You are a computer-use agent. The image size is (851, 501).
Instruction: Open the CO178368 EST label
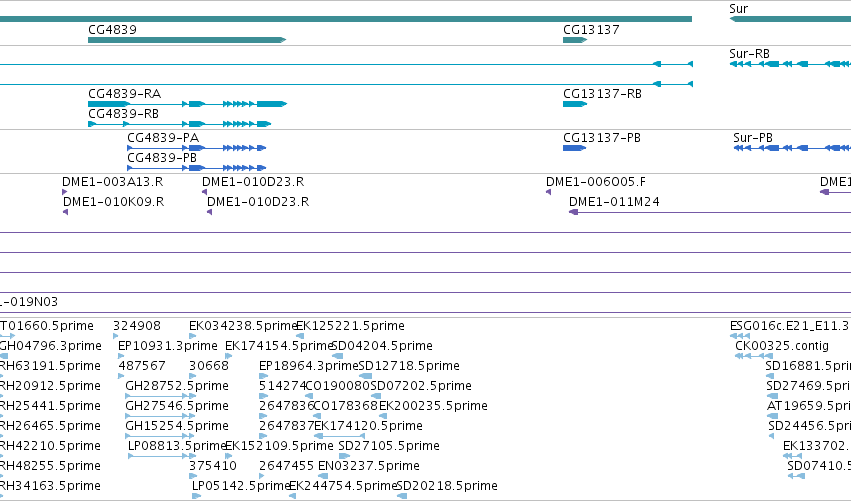pos(346,406)
